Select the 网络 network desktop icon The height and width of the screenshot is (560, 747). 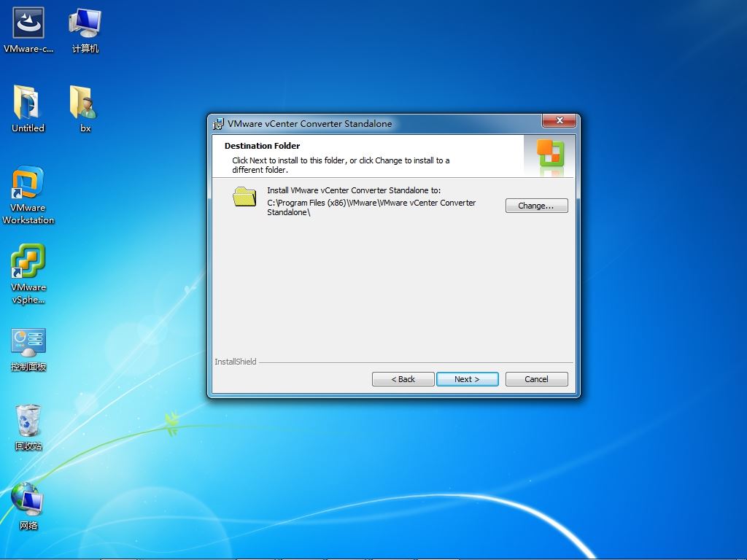28,506
